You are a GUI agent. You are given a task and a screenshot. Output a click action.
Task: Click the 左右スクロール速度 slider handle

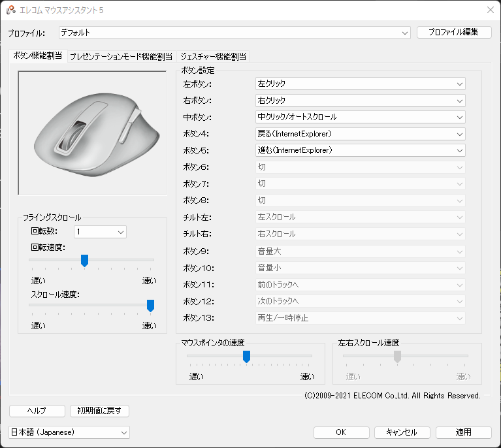398,357
